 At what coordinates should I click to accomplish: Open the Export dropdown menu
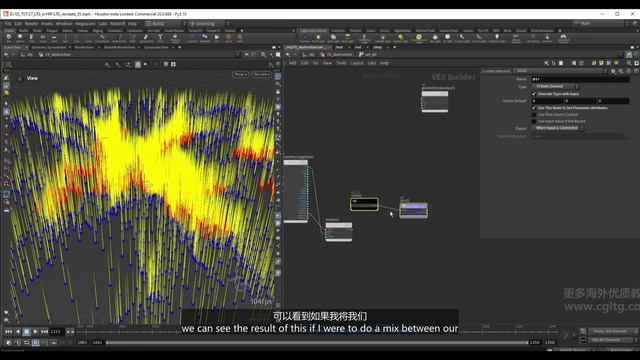[558, 128]
